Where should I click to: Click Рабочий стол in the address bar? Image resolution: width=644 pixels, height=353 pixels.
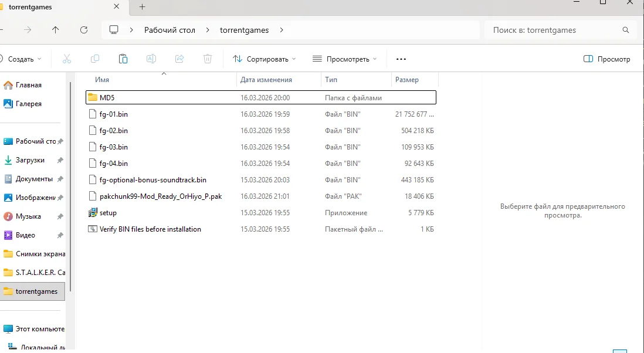click(170, 30)
